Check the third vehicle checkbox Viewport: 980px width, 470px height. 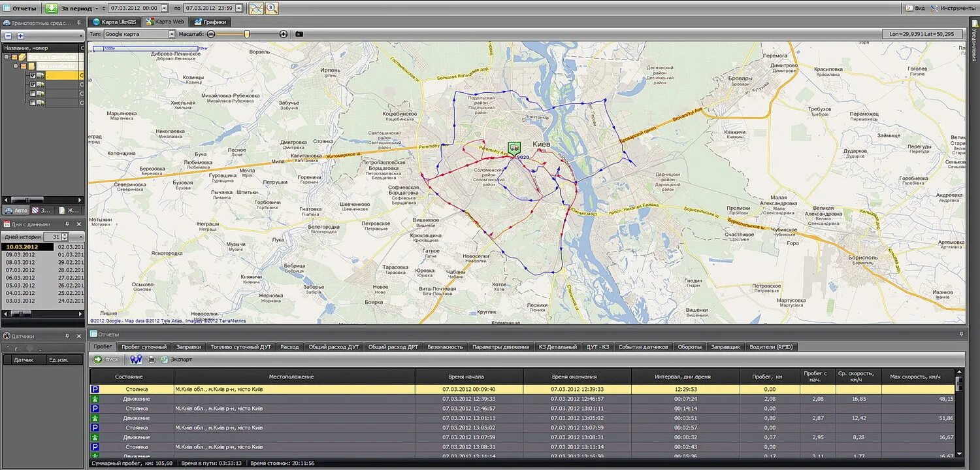tap(33, 93)
